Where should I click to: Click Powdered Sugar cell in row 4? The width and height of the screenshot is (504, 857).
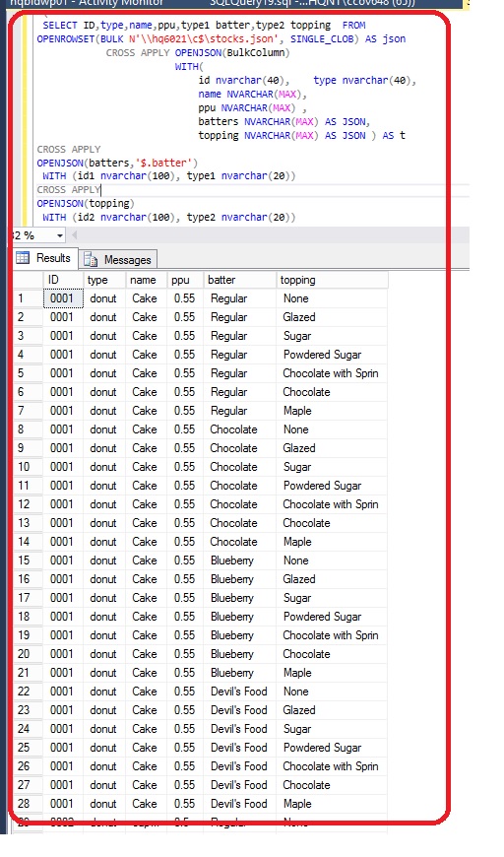[x=332, y=355]
